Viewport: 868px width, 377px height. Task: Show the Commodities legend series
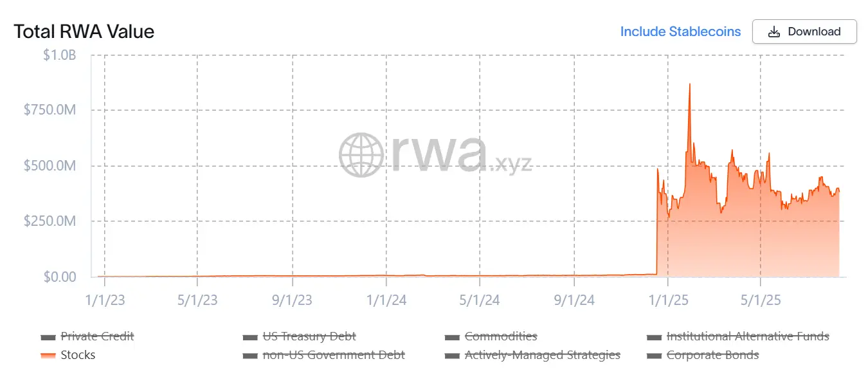pos(501,336)
